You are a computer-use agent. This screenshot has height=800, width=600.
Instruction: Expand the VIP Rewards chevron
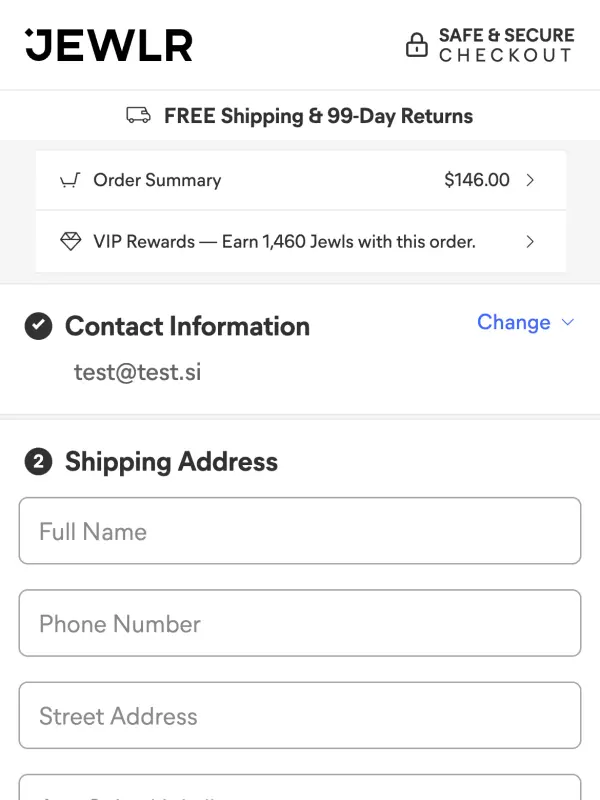point(530,242)
